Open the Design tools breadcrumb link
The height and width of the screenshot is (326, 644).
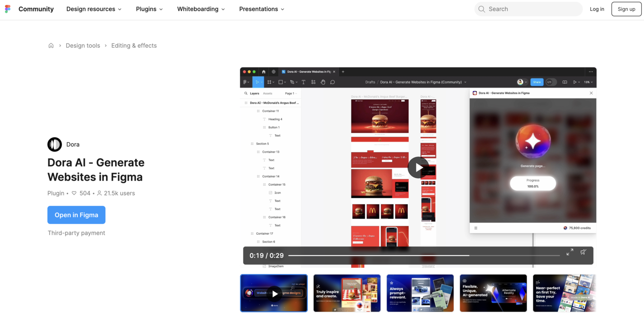tap(83, 46)
